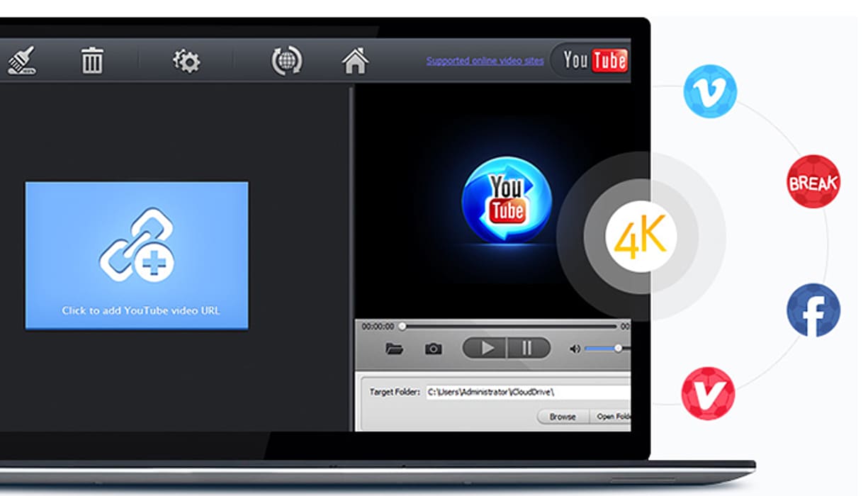This screenshot has width=868, height=496.
Task: Click the red BREAK circle icon
Action: pyautogui.click(x=813, y=182)
